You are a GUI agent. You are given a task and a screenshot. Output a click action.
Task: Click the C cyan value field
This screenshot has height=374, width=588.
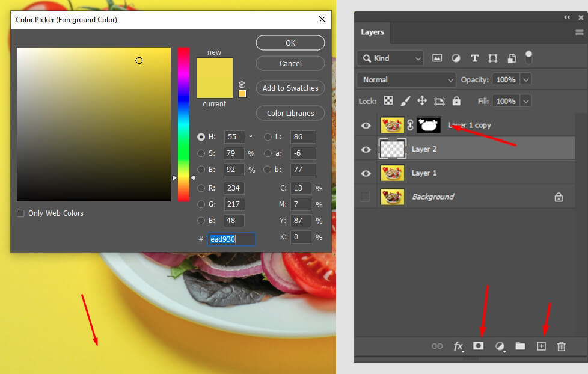point(301,188)
